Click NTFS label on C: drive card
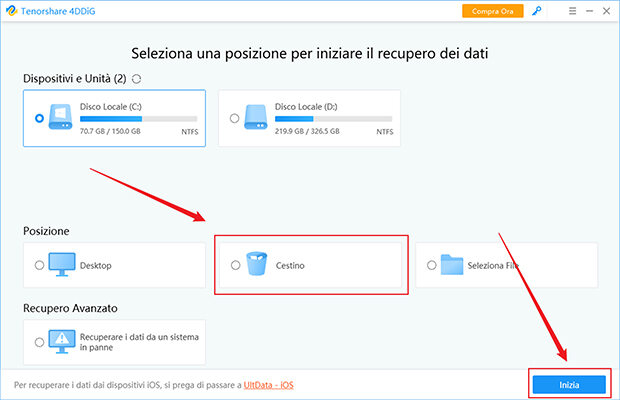This screenshot has width=620, height=400. coord(190,132)
